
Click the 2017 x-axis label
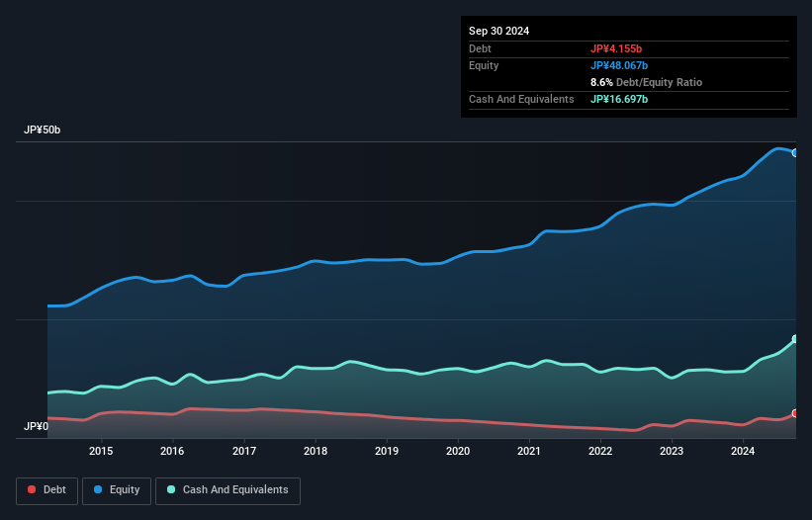(244, 451)
